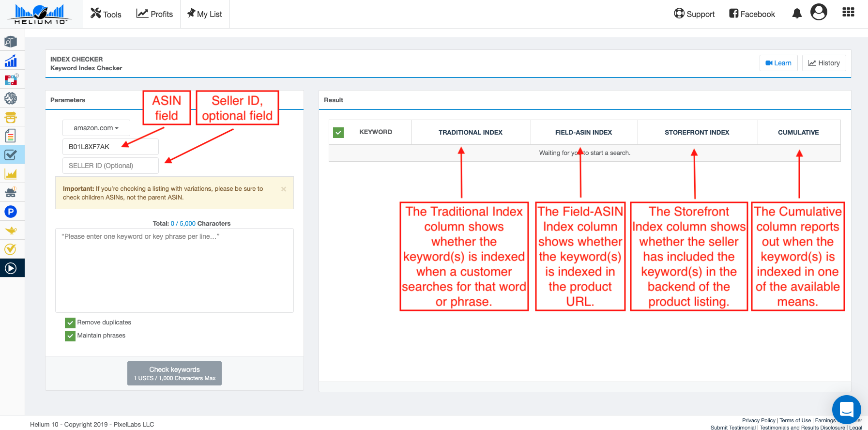Screen dimensions: 868x430
Task: Open the user profile avatar menu
Action: coord(819,12)
